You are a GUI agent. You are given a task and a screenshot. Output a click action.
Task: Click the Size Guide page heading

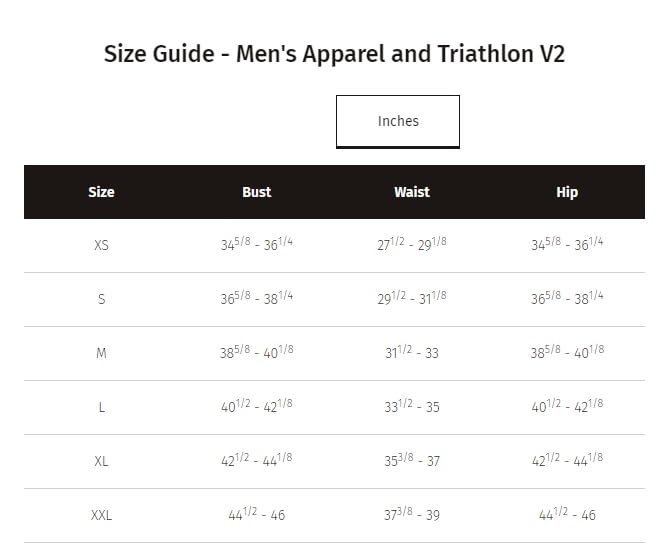(x=334, y=53)
